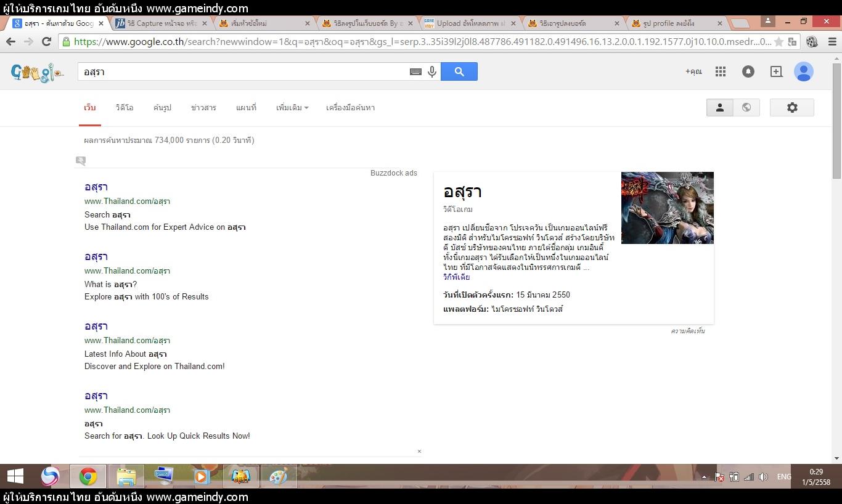Open Chrome from the taskbar
The height and width of the screenshot is (504, 842).
pyautogui.click(x=88, y=476)
